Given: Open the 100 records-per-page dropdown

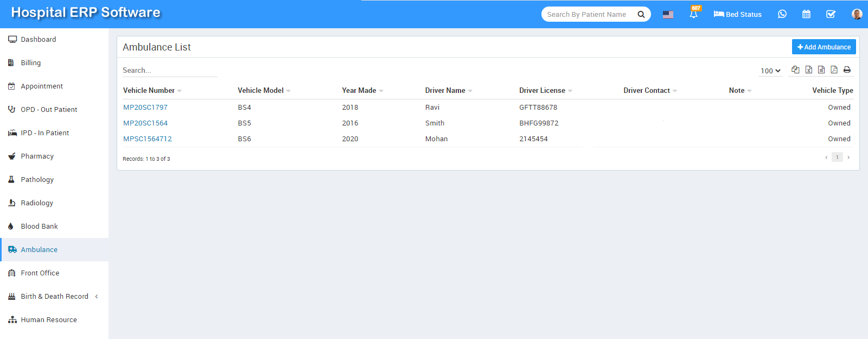Looking at the screenshot, I should pyautogui.click(x=770, y=71).
